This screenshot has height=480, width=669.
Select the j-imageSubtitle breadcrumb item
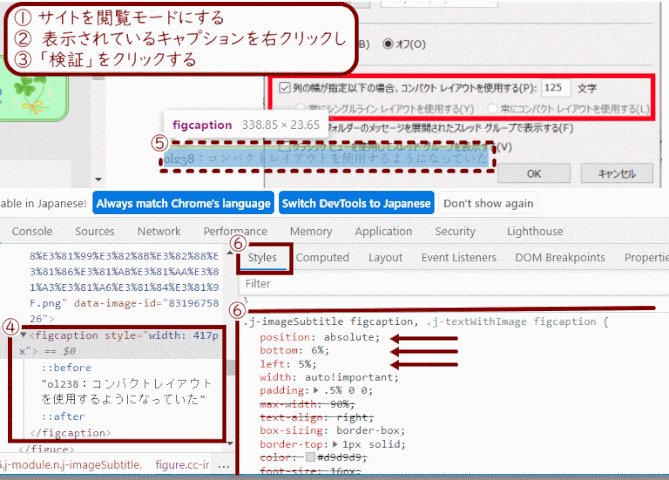[x=71, y=465]
